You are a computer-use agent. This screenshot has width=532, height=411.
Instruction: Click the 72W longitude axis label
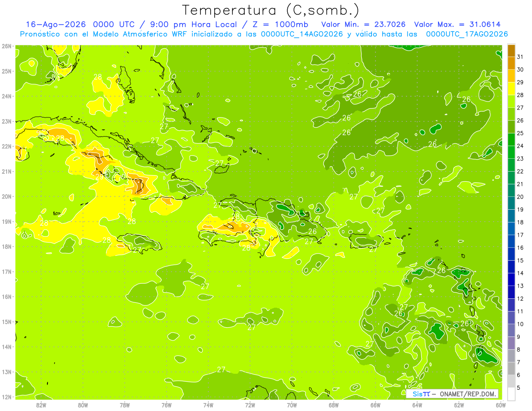[250, 405]
